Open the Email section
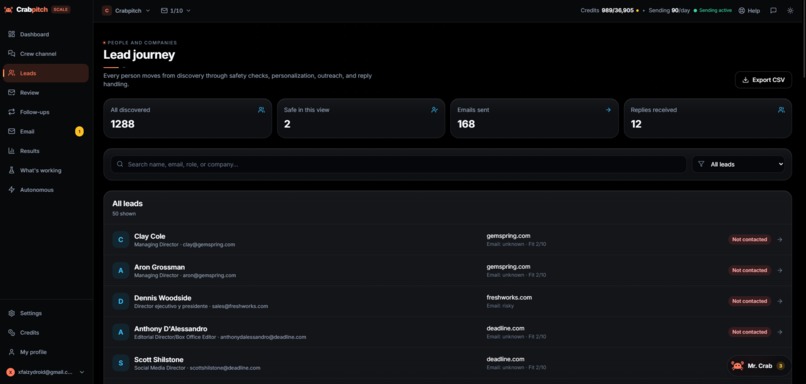Image resolution: width=806 pixels, height=384 pixels. [x=45, y=132]
